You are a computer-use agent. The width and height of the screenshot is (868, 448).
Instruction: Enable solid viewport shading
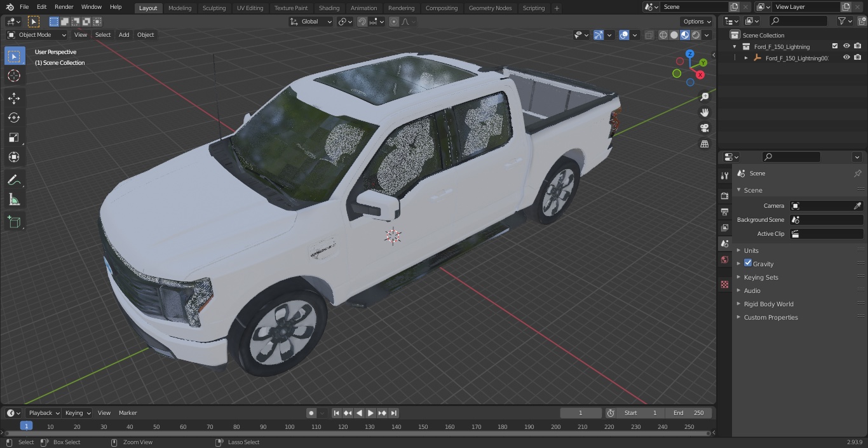pos(674,35)
